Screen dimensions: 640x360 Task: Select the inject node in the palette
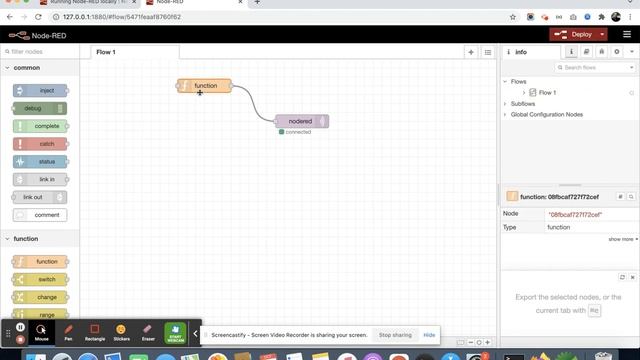40,91
